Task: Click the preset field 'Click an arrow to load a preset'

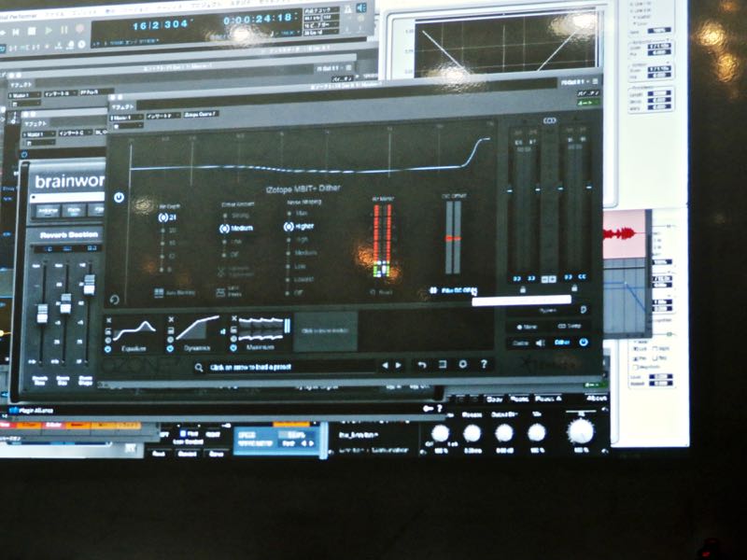Action: (290, 367)
